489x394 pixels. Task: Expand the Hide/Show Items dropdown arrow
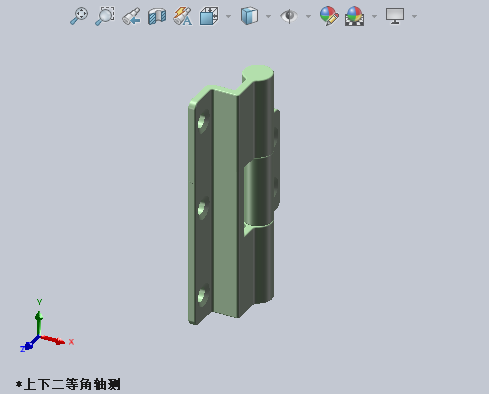308,16
